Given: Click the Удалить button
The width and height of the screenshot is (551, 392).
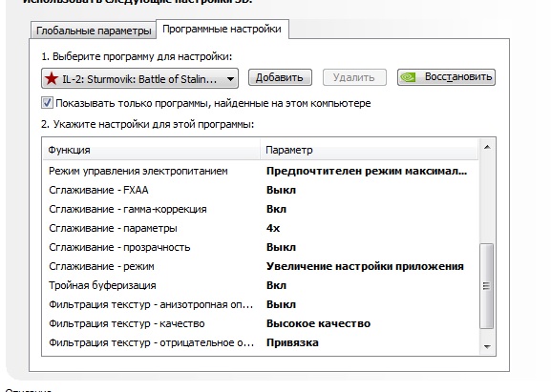Looking at the screenshot, I should pos(354,77).
